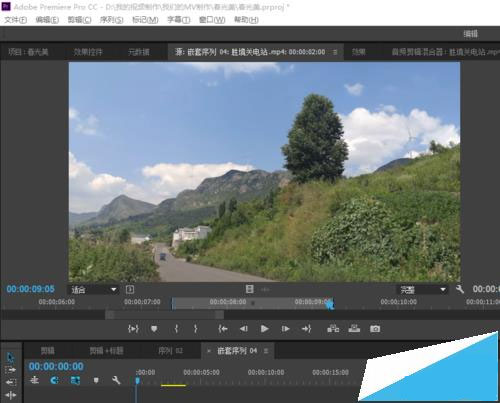The width and height of the screenshot is (500, 403).
Task: Toggle timeline Snap magnet
Action: click(54, 380)
